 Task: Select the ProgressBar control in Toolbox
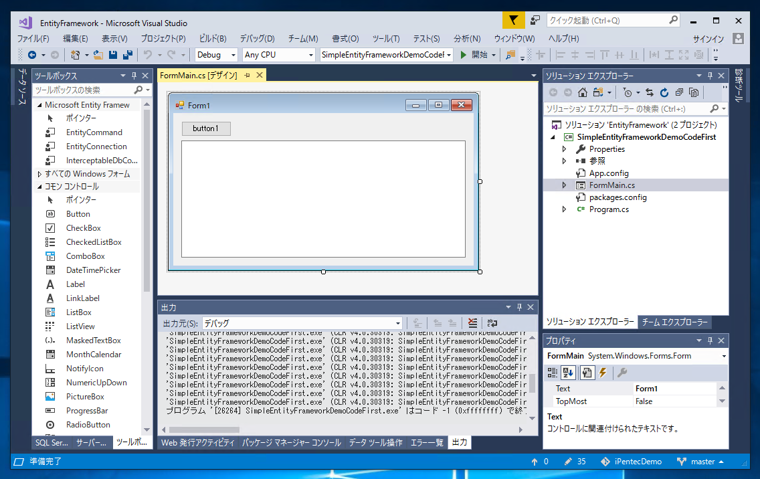tap(87, 411)
